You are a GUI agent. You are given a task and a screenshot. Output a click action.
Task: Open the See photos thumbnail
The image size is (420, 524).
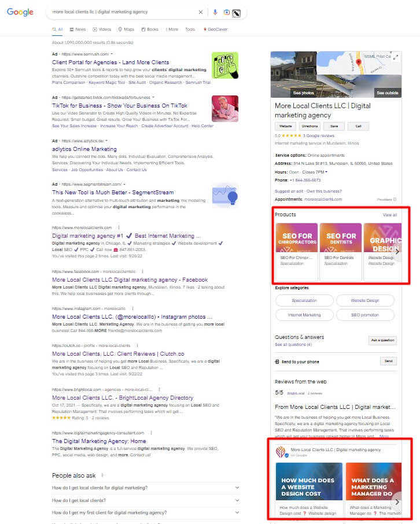click(293, 74)
